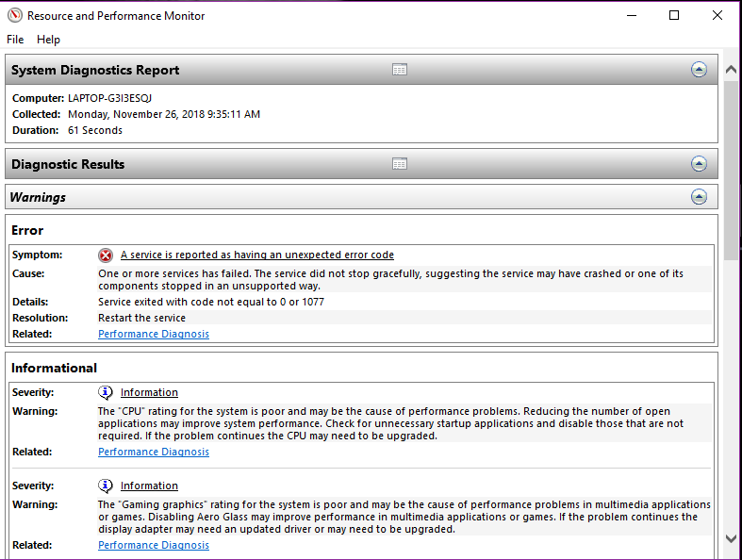Click the scrollbar up arrow
The image size is (742, 560).
[x=732, y=71]
